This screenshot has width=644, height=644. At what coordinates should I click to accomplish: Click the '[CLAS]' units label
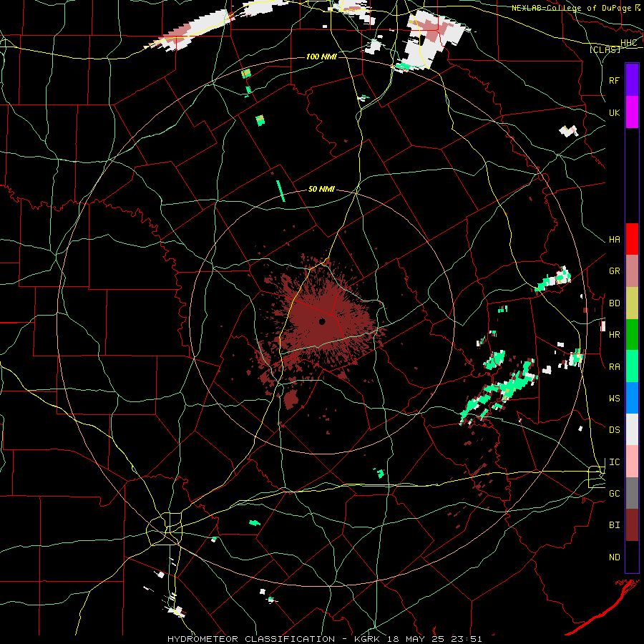pos(605,50)
